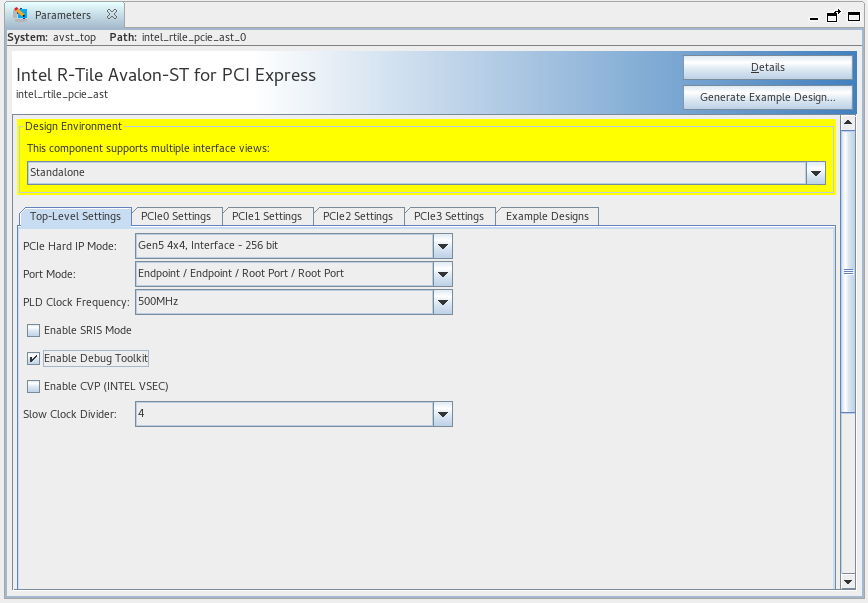Click the "Enable CVP (INTEL VSEC)" label
The height and width of the screenshot is (603, 868).
click(106, 386)
